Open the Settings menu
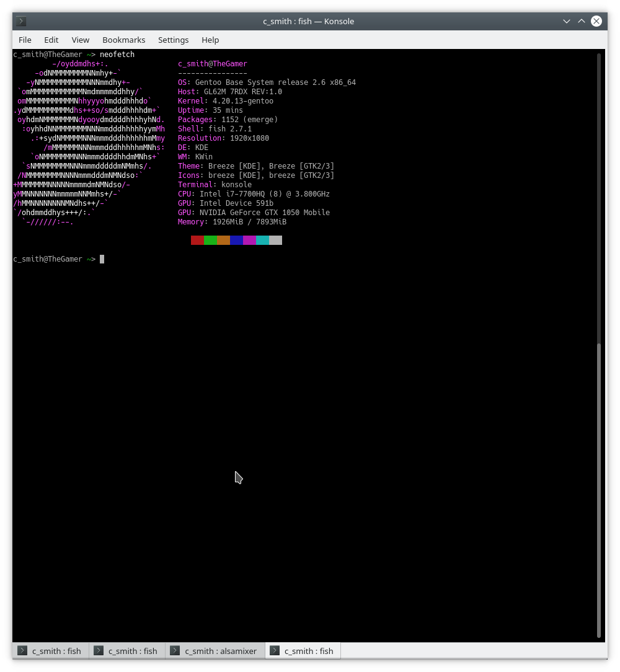 pos(173,40)
